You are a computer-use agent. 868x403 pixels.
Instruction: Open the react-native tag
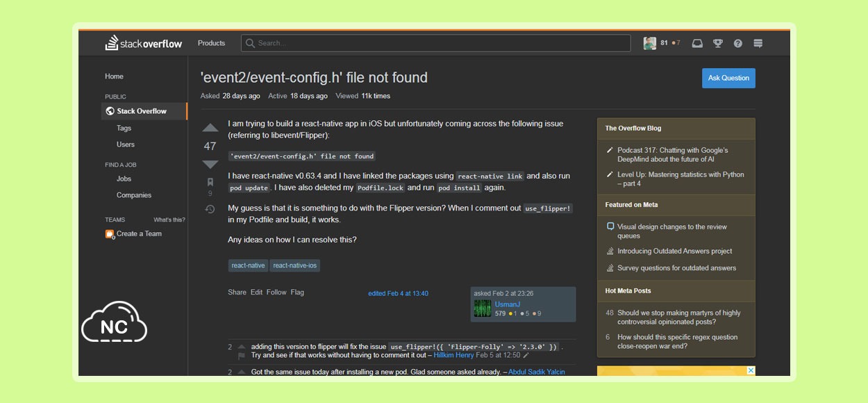(248, 265)
